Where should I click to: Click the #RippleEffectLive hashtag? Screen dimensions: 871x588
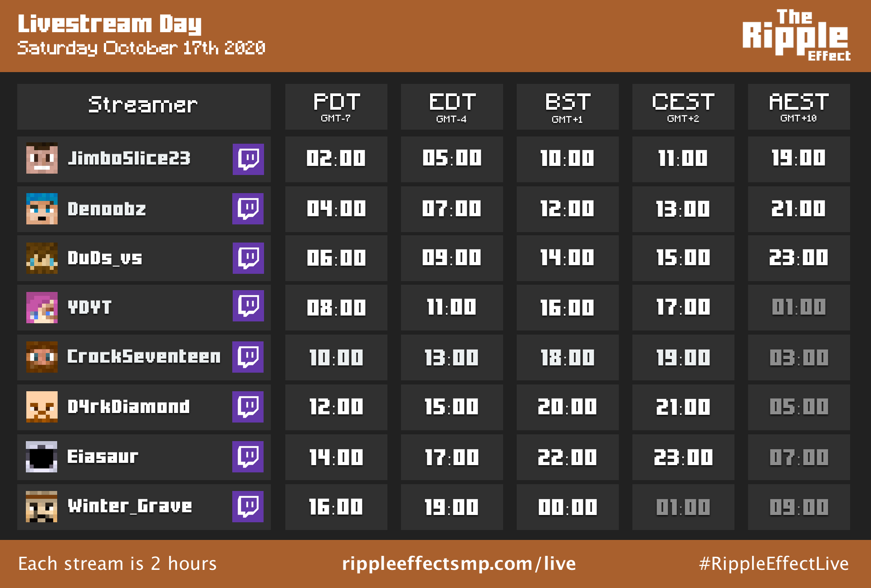[773, 564]
